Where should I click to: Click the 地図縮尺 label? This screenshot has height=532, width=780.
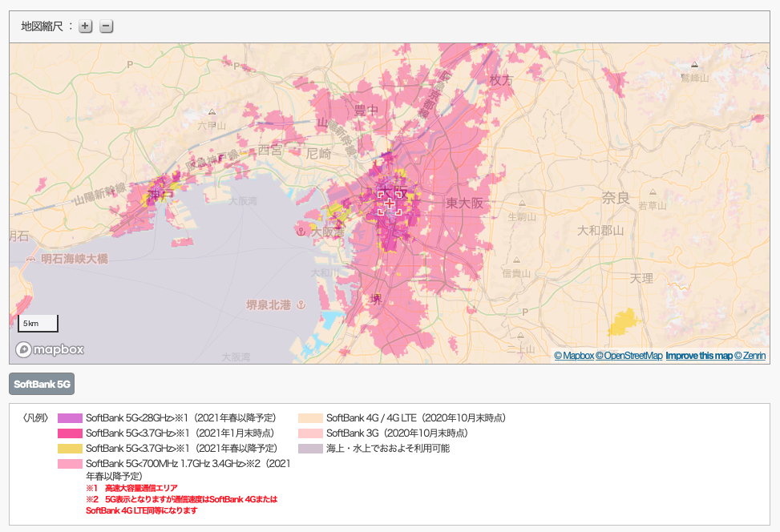click(x=42, y=26)
